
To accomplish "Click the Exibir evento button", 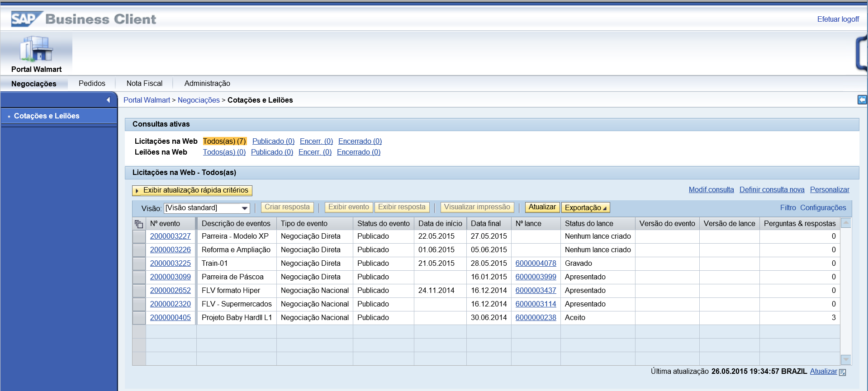I will 349,207.
